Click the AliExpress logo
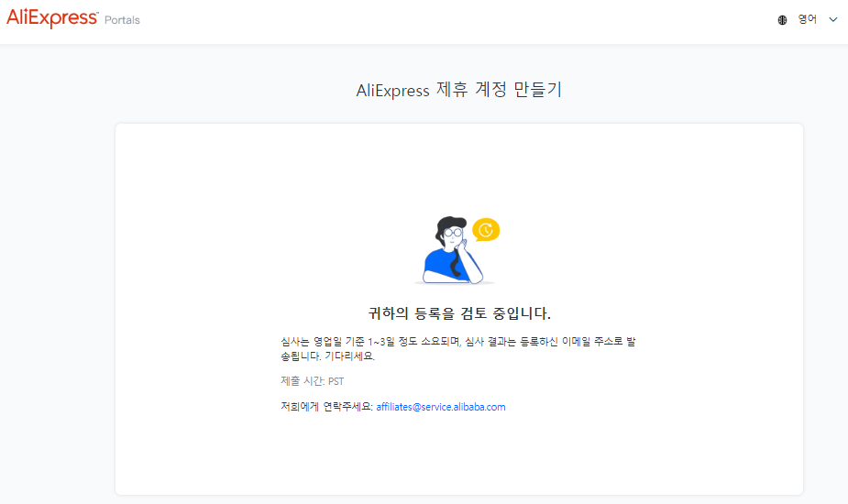The width and height of the screenshot is (848, 504). point(52,18)
